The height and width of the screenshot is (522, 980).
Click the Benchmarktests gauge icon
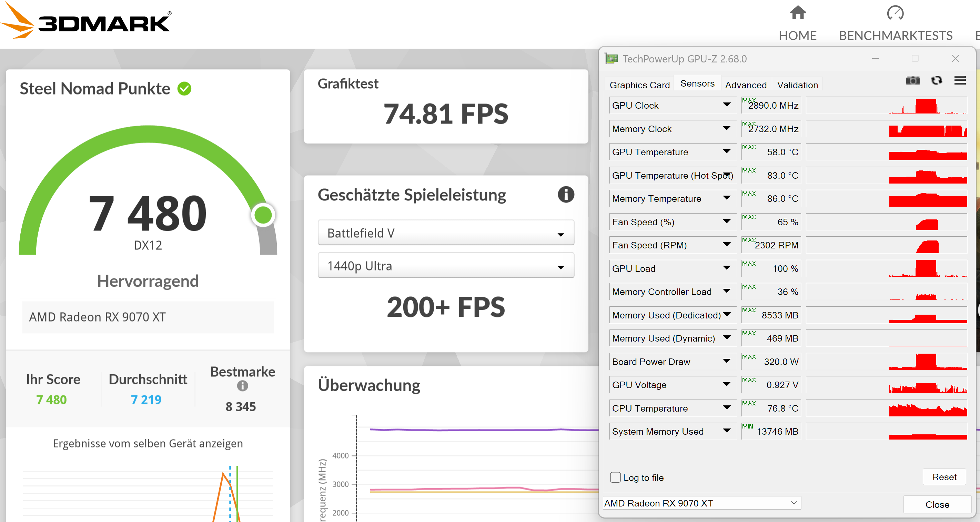pos(895,13)
